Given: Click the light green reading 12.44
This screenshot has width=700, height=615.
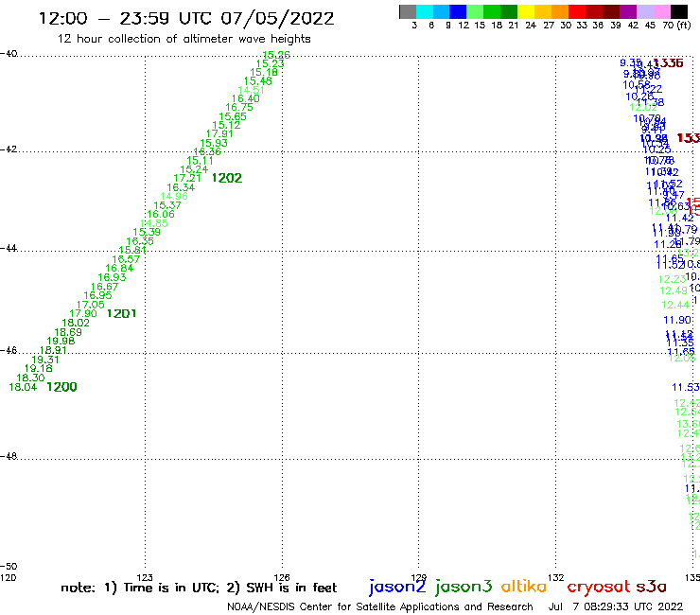Looking at the screenshot, I should coord(675,305).
